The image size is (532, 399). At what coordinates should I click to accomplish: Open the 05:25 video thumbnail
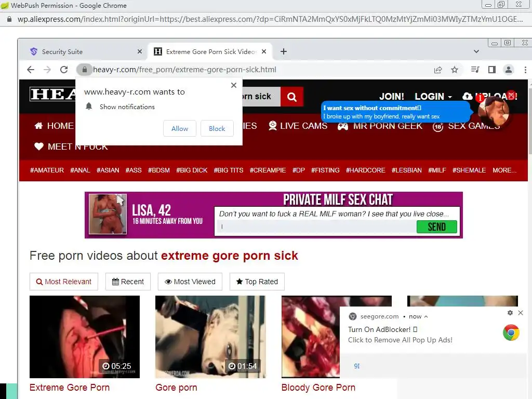point(85,337)
